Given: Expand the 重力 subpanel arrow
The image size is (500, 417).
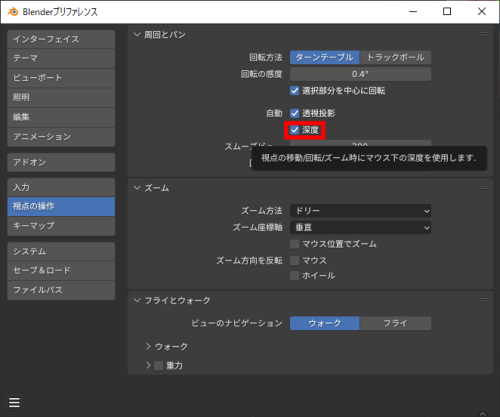Looking at the screenshot, I should pos(148,365).
